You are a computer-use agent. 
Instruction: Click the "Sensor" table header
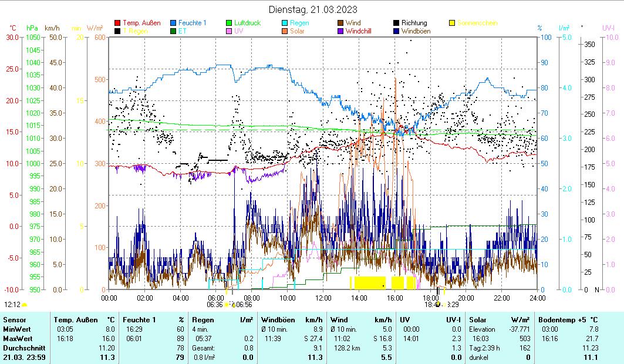click(15, 320)
